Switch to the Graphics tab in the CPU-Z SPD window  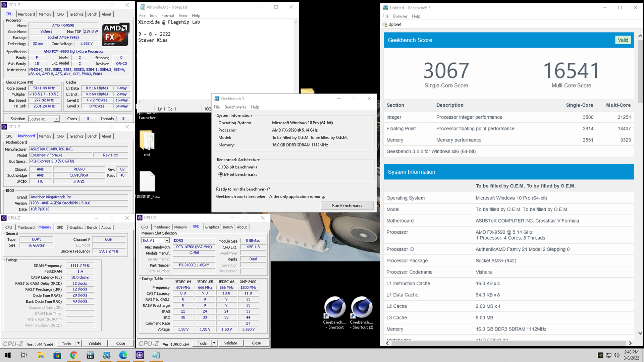coord(212,227)
